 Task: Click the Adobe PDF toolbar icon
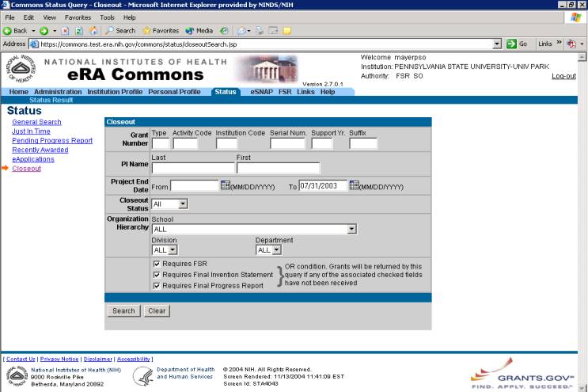tap(571, 44)
